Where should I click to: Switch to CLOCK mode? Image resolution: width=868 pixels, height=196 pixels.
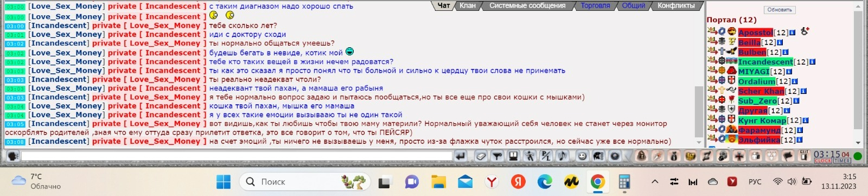click(x=823, y=161)
